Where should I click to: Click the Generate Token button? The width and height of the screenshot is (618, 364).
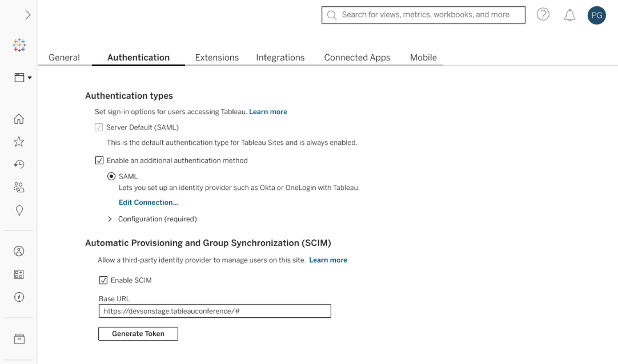[138, 334]
